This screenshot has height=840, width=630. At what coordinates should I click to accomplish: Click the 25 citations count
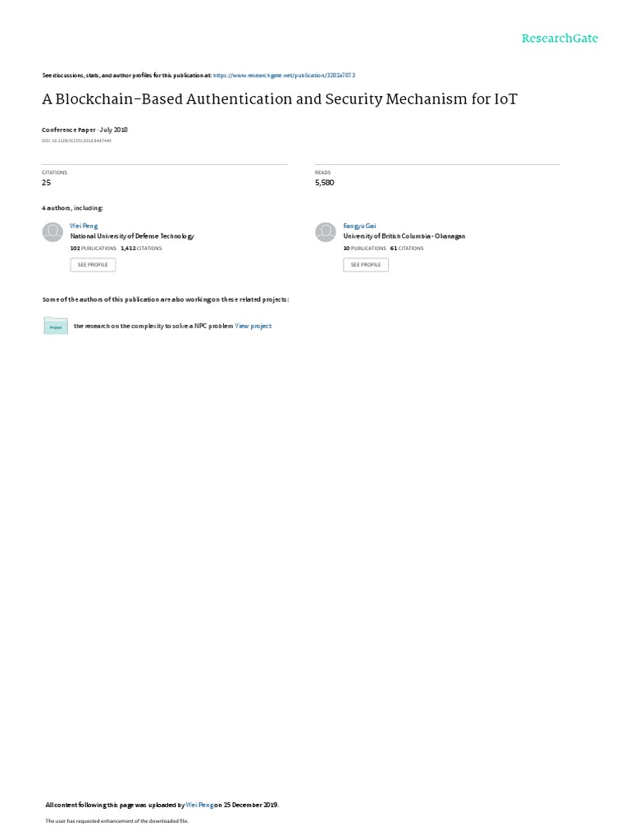coord(47,183)
